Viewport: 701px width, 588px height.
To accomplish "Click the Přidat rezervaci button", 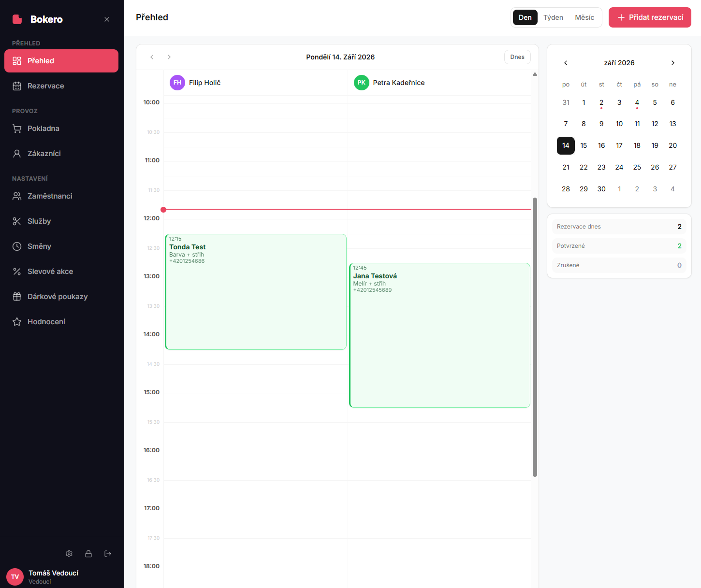I will (650, 17).
